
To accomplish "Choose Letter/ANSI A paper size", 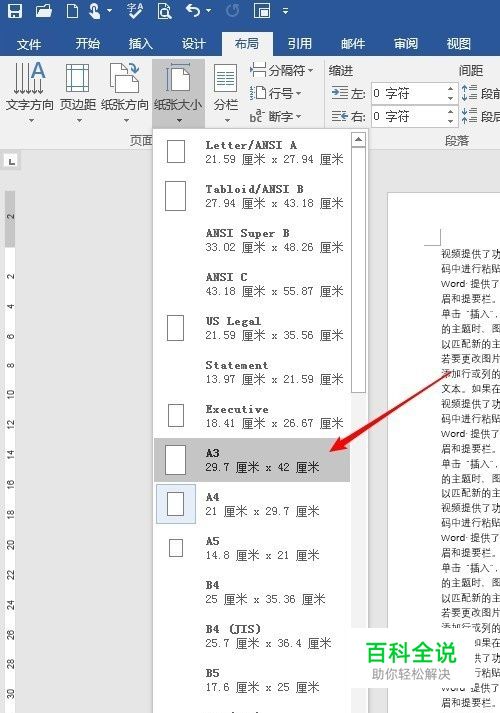I will coord(252,152).
